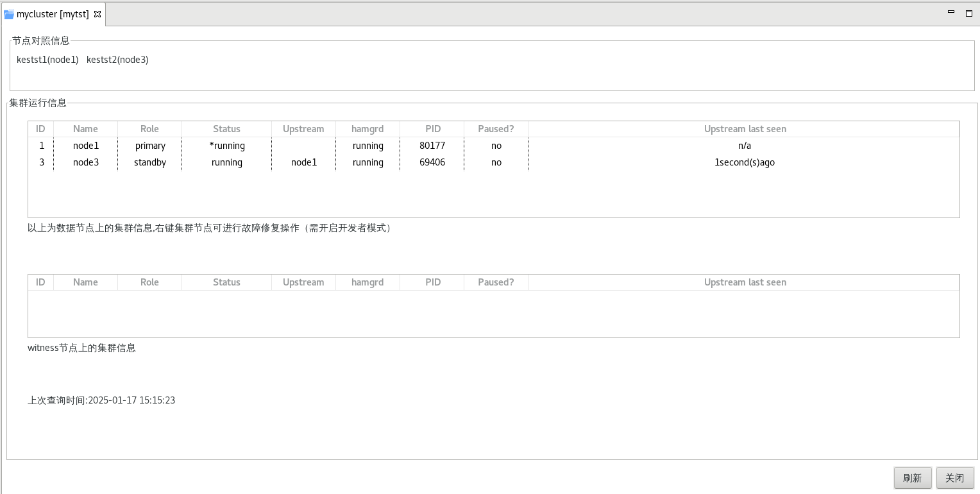The width and height of the screenshot is (980, 494).
Task: Click the PID header in the upper cluster table
Action: click(433, 129)
